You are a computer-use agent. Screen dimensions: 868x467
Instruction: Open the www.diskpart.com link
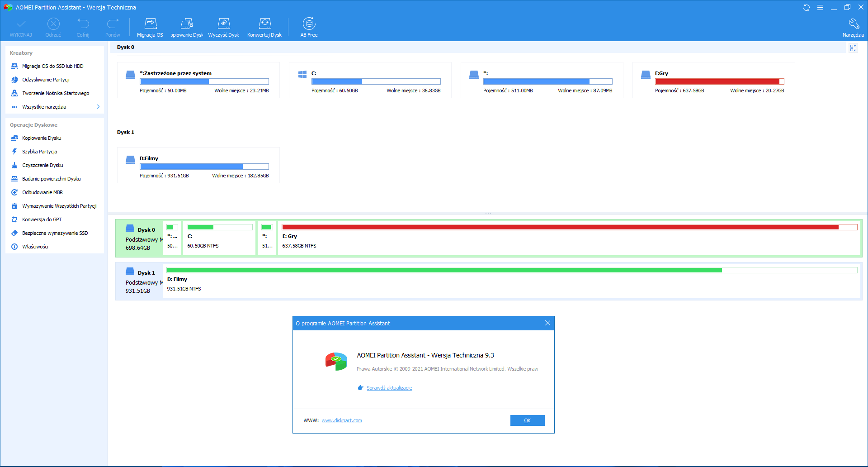pyautogui.click(x=342, y=420)
